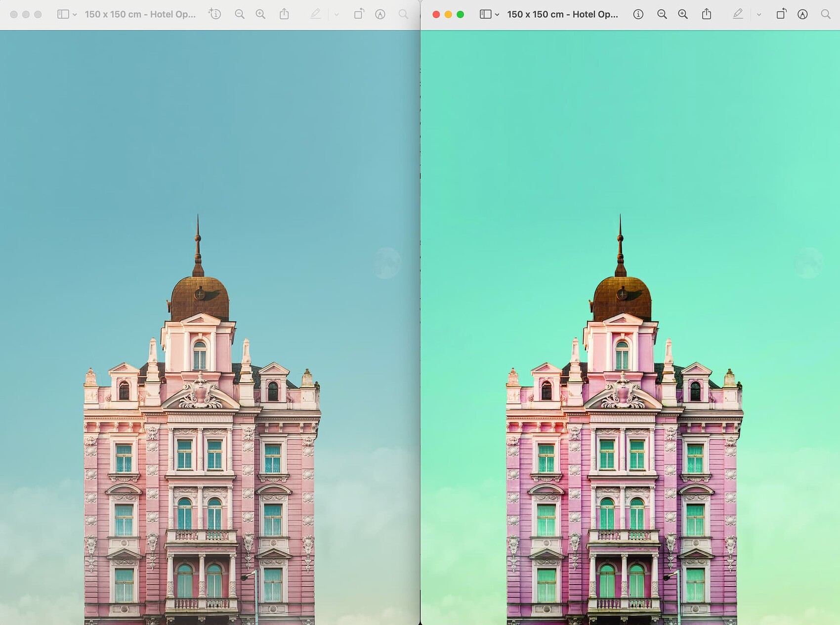Open sidebar view in right Preview window
The image size is (840, 625).
click(x=486, y=14)
